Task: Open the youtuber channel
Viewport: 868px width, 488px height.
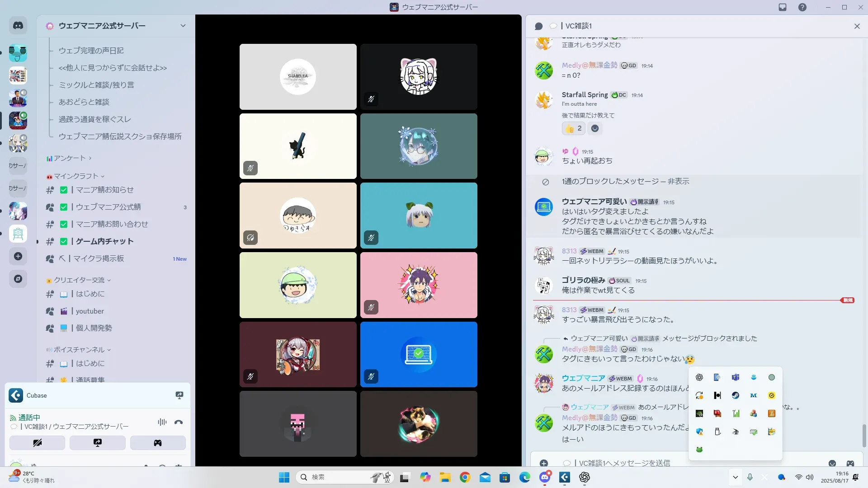Action: 90,311
